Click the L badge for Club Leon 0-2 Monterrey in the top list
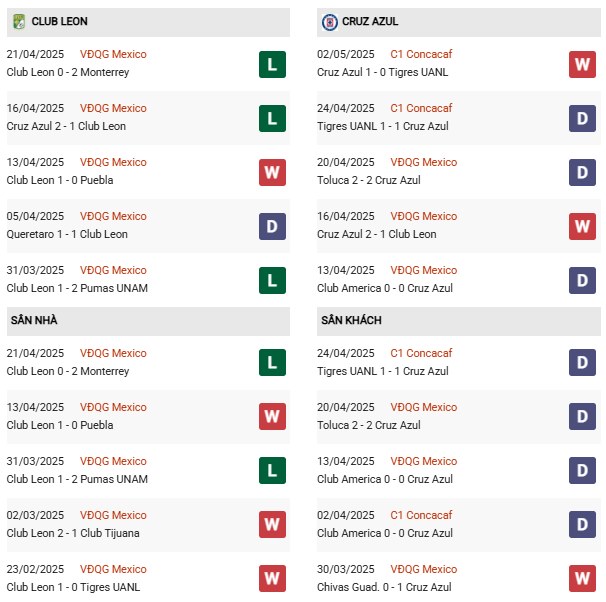Screen dimensions: 606x602 click(272, 65)
